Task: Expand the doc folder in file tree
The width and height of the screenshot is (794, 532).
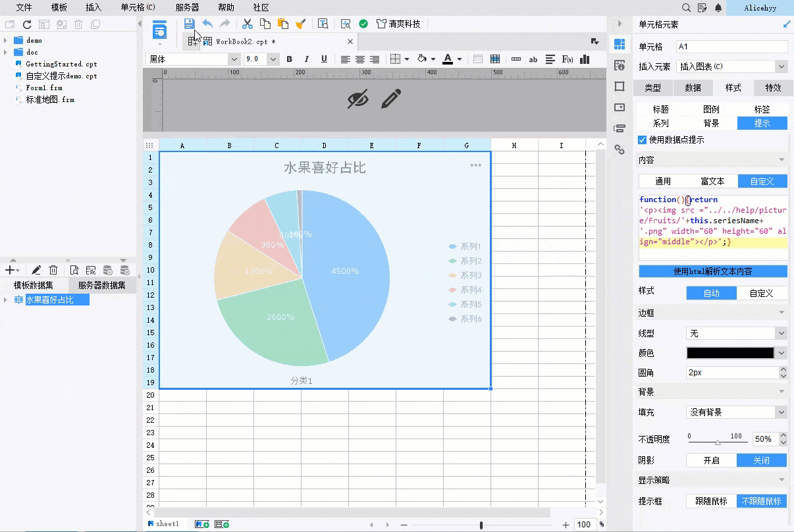Action: pyautogui.click(x=6, y=52)
